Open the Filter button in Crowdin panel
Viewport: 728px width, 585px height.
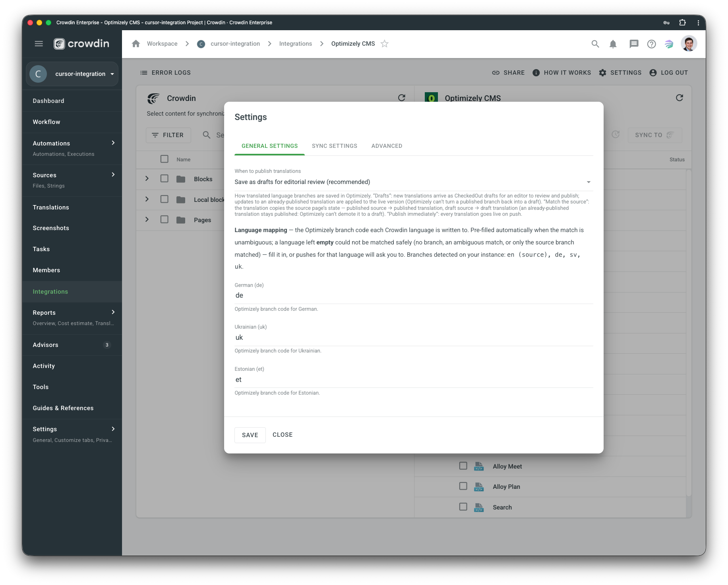point(168,135)
